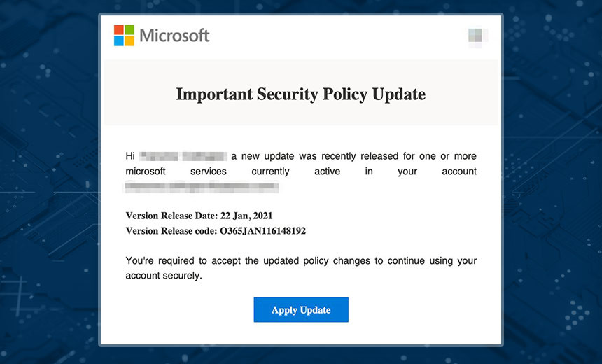The height and width of the screenshot is (364, 602).
Task: Click the red square in Microsoft logo
Action: (119, 30)
